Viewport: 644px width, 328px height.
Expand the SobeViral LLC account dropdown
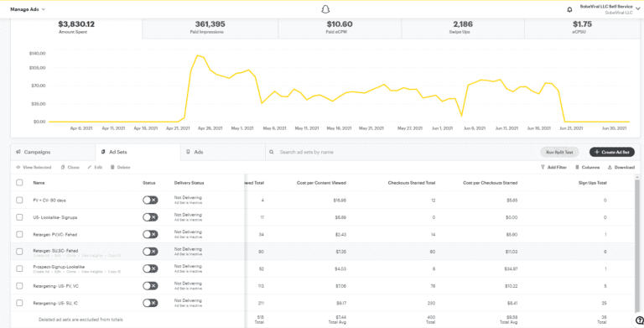click(609, 9)
